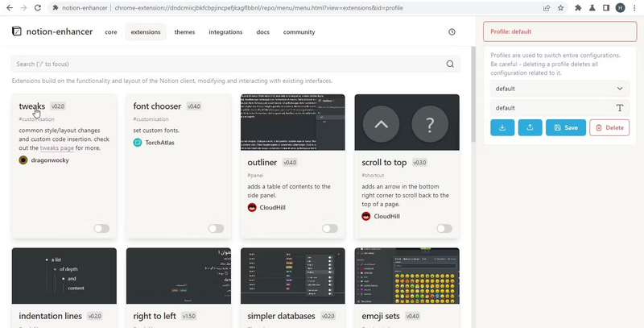Go back using browser back arrow

[x=10, y=8]
